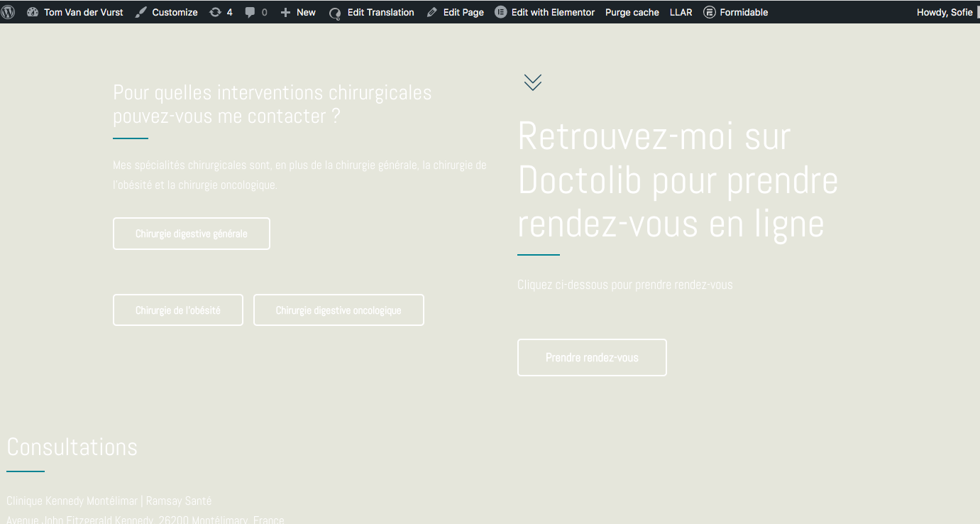Open Chirurgie digestive oncologique
This screenshot has width=980, height=524.
[338, 310]
